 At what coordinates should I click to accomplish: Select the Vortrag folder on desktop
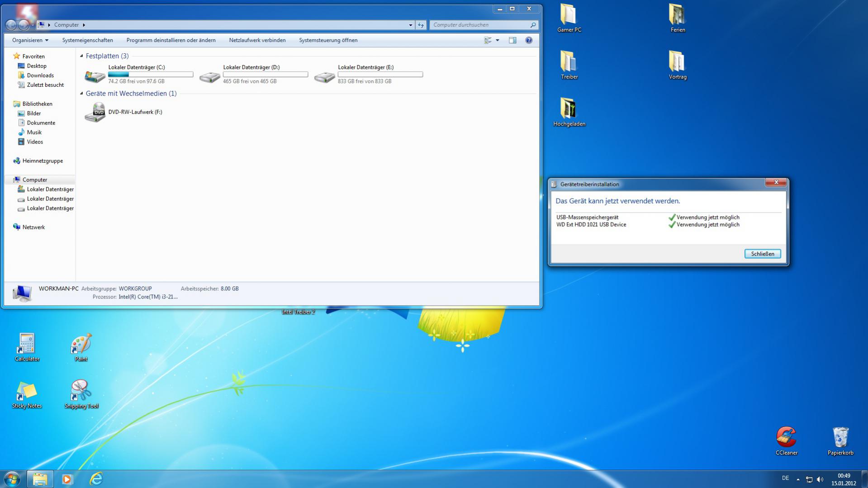pyautogui.click(x=678, y=65)
